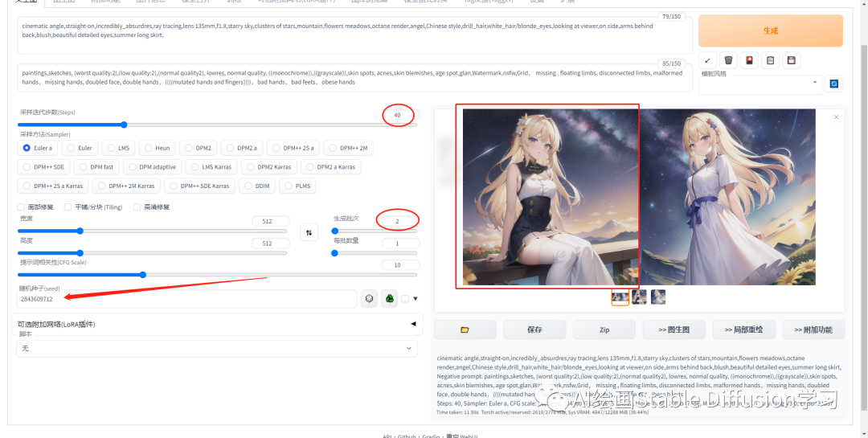The image size is (868, 438).
Task: Click the CFG Scale number field showing 10
Action: click(x=400, y=265)
